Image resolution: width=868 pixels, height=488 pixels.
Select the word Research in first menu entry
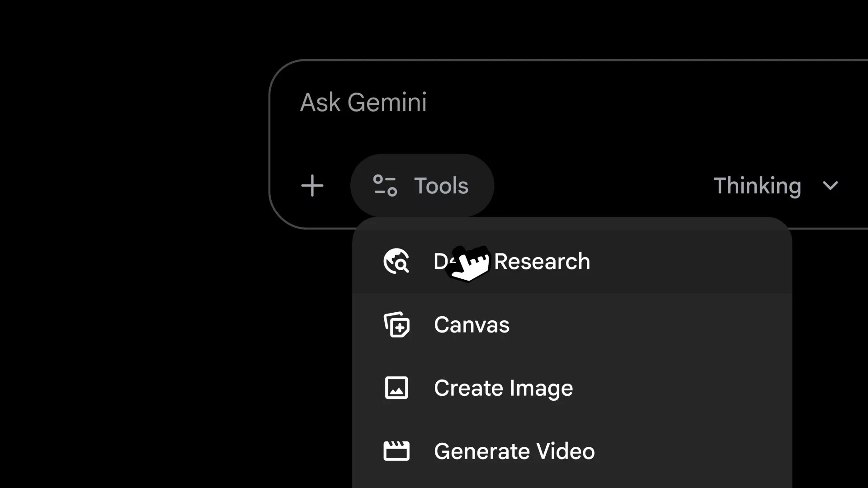542,261
